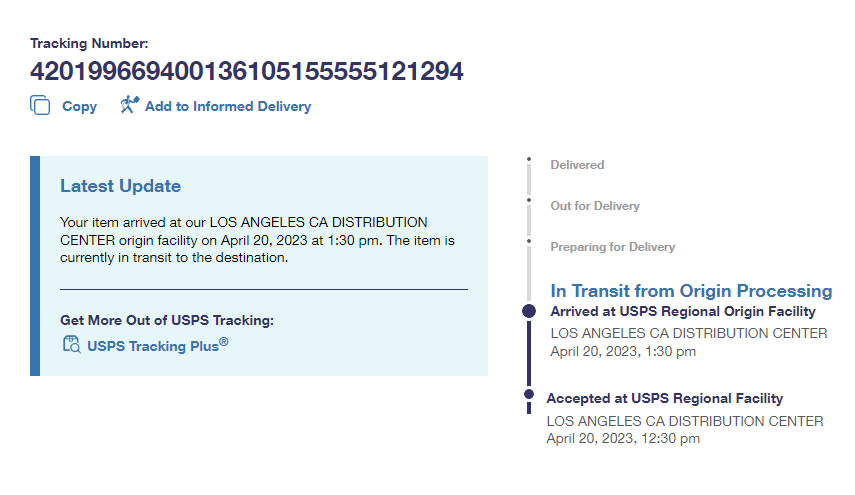Click the Delivered timeline dot
This screenshot has width=855, height=495.
coord(529,159)
